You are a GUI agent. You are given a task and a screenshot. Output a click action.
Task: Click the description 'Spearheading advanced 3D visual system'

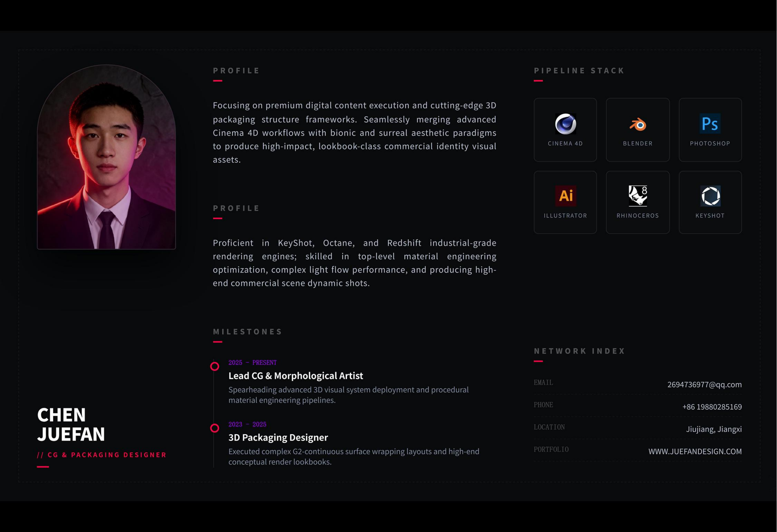[x=348, y=395]
